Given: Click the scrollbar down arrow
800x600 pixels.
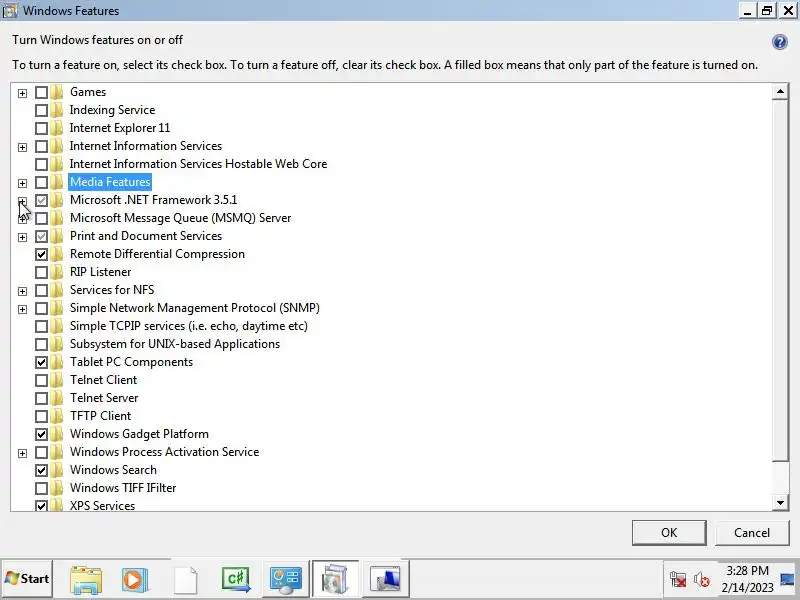Looking at the screenshot, I should 780,503.
